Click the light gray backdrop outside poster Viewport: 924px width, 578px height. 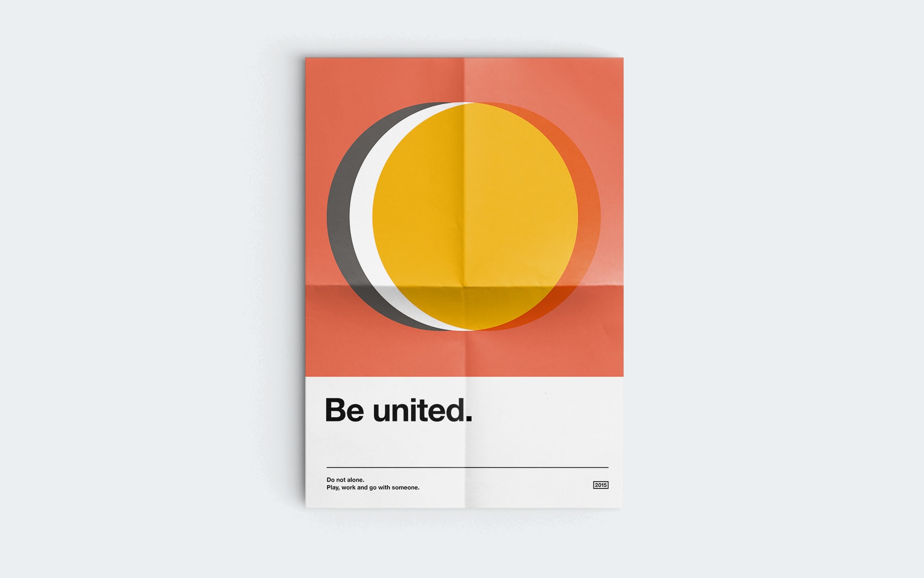pyautogui.click(x=144, y=289)
